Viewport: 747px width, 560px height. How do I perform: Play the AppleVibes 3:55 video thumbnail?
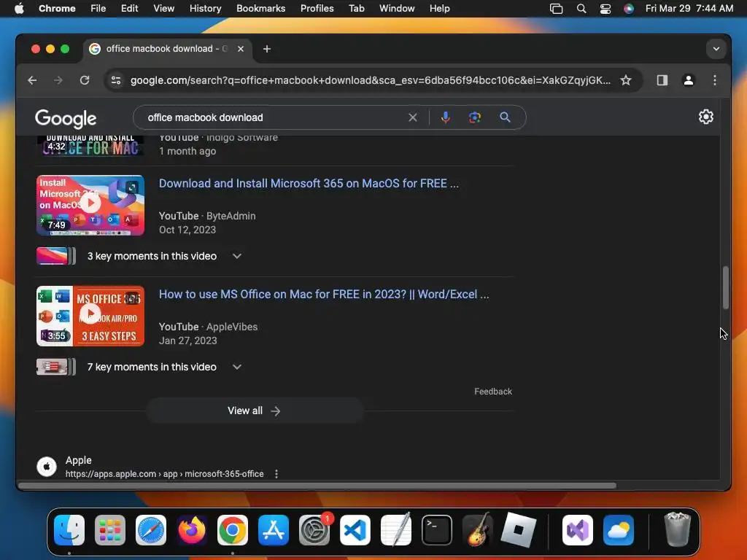click(90, 316)
